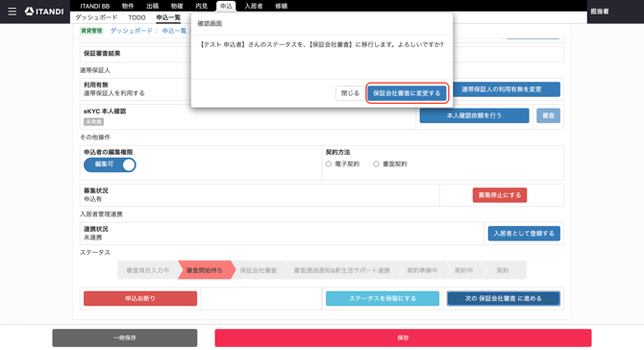Click the 賃貸管理 green badge
The width and height of the screenshot is (644, 350).
tap(91, 31)
